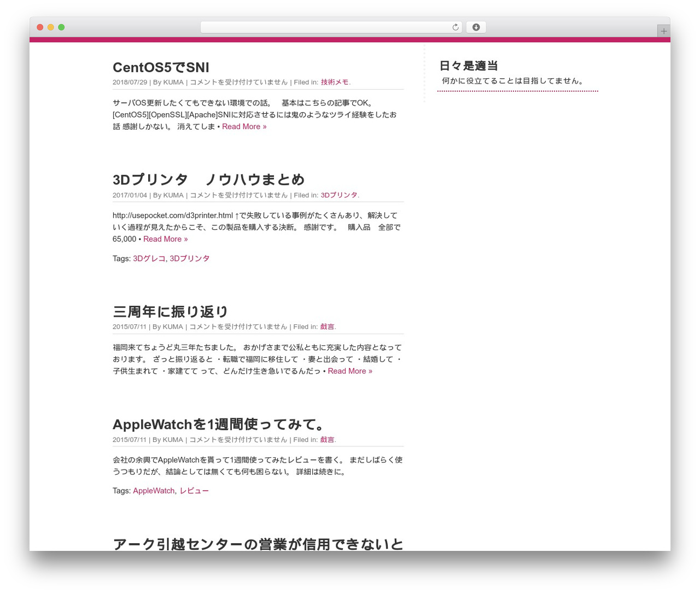Select the 3Dグレコ tag

(149, 258)
